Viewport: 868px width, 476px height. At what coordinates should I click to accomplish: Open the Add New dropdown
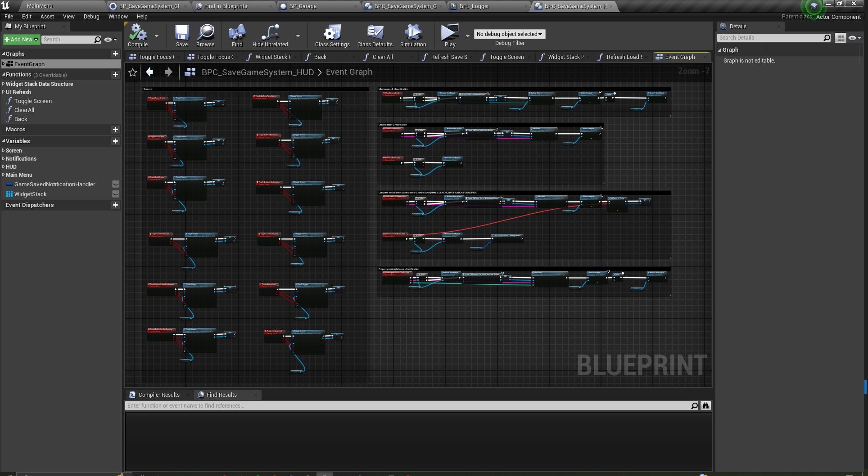point(21,40)
